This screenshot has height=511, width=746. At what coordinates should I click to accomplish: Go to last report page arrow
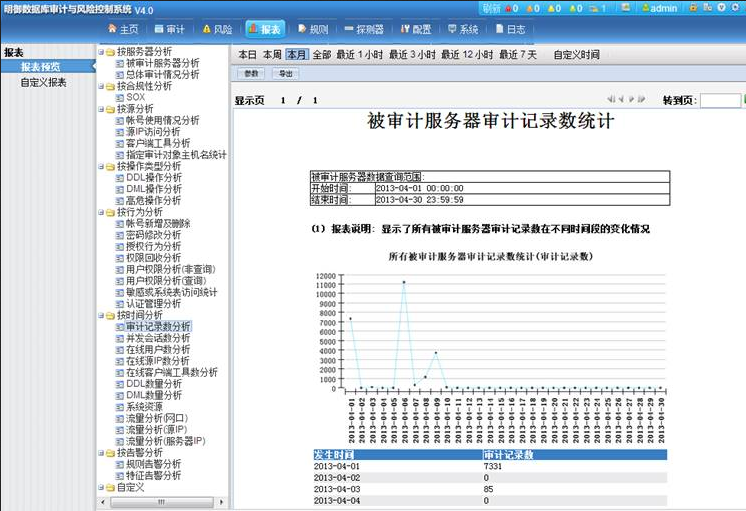coord(641,99)
